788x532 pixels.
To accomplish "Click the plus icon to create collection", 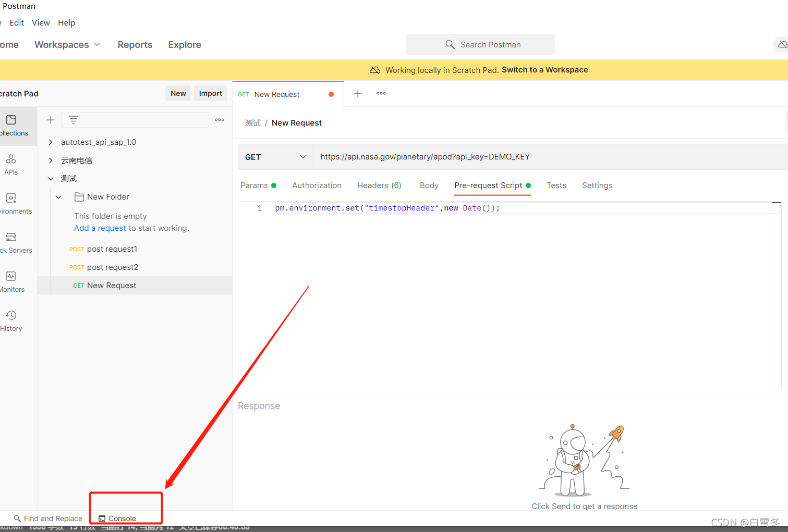I will pos(51,120).
